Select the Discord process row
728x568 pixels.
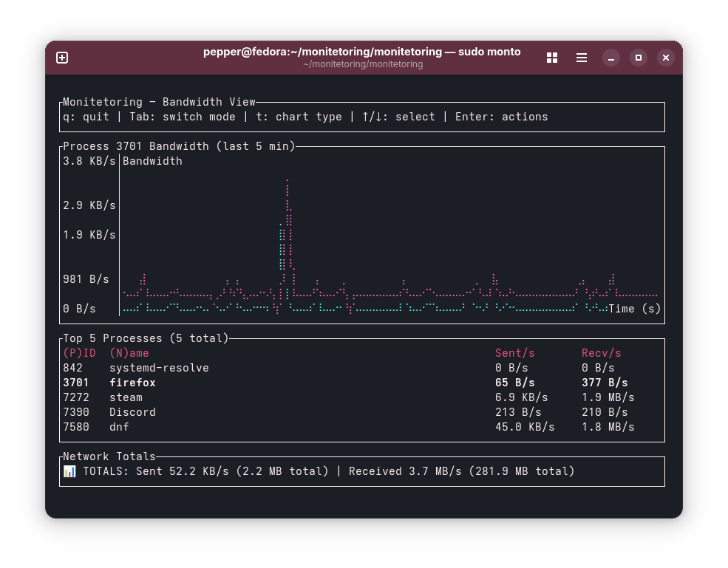pyautogui.click(x=362, y=413)
